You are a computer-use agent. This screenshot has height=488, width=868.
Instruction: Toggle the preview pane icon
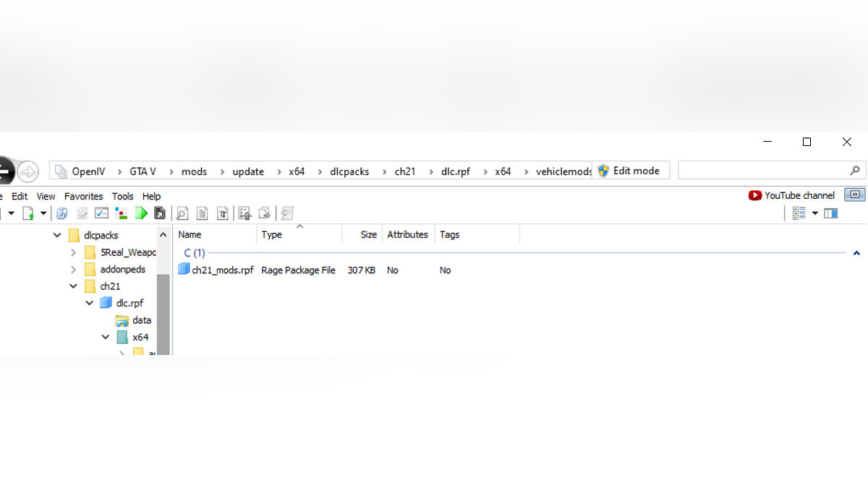click(x=831, y=213)
